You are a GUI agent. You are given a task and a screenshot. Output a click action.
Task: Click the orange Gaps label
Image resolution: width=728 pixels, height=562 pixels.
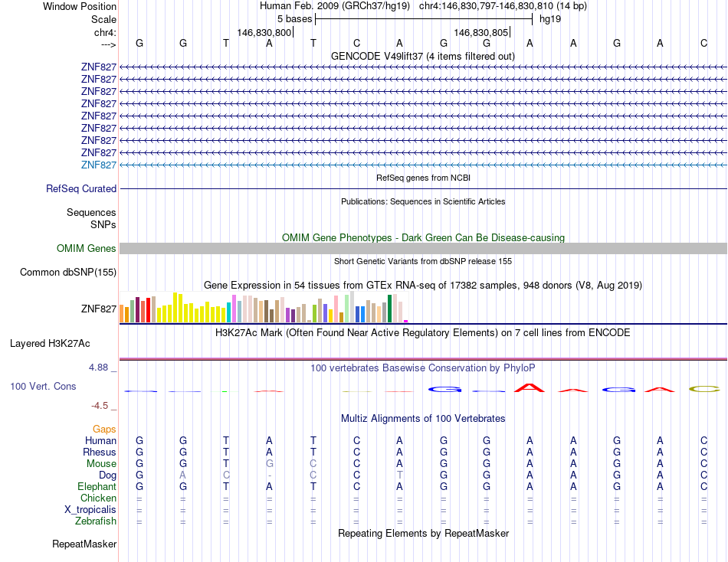104,430
